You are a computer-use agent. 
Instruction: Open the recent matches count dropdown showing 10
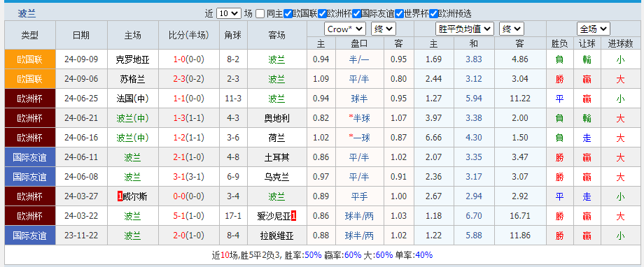coord(228,13)
